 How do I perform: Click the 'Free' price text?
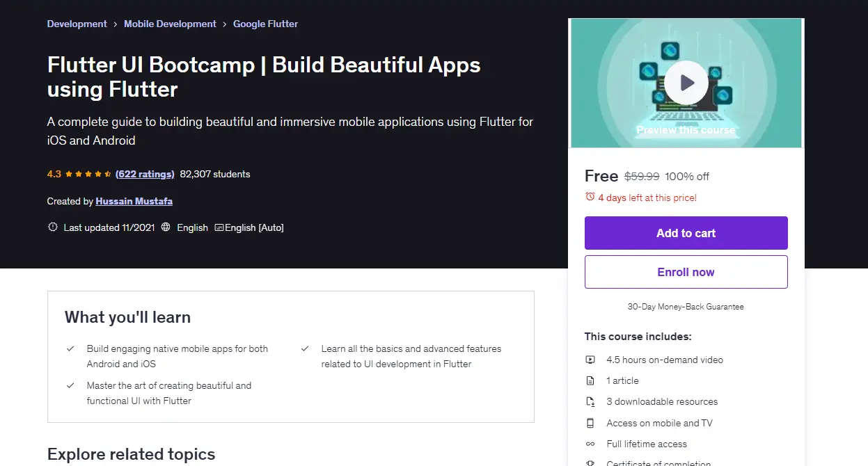pyautogui.click(x=601, y=176)
